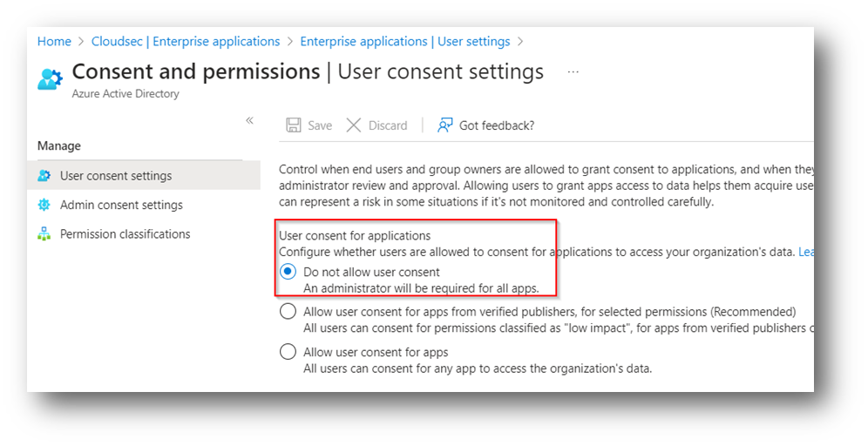The height and width of the screenshot is (446, 868).
Task: Click the Discard X icon
Action: [354, 125]
